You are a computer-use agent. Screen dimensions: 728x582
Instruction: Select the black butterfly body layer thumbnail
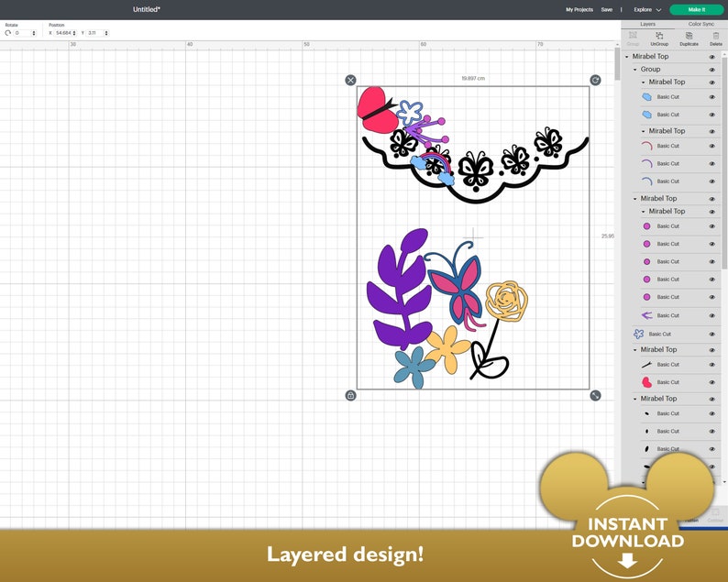pyautogui.click(x=646, y=365)
